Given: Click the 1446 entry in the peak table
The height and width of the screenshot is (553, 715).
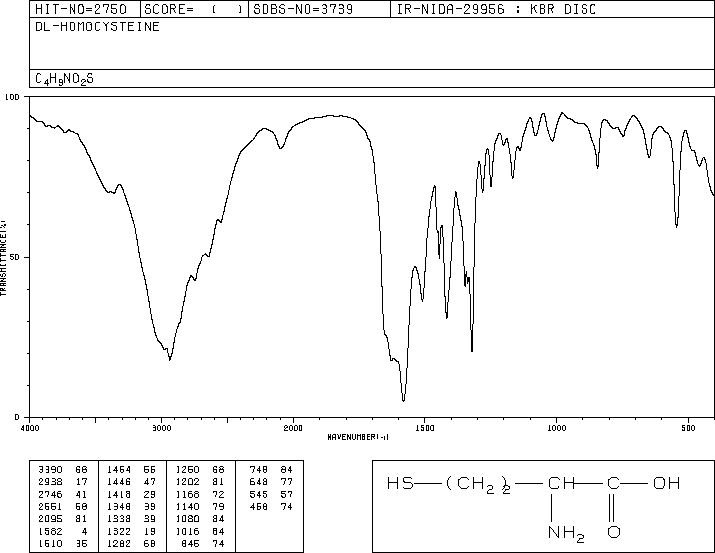Looking at the screenshot, I should pyautogui.click(x=119, y=482).
